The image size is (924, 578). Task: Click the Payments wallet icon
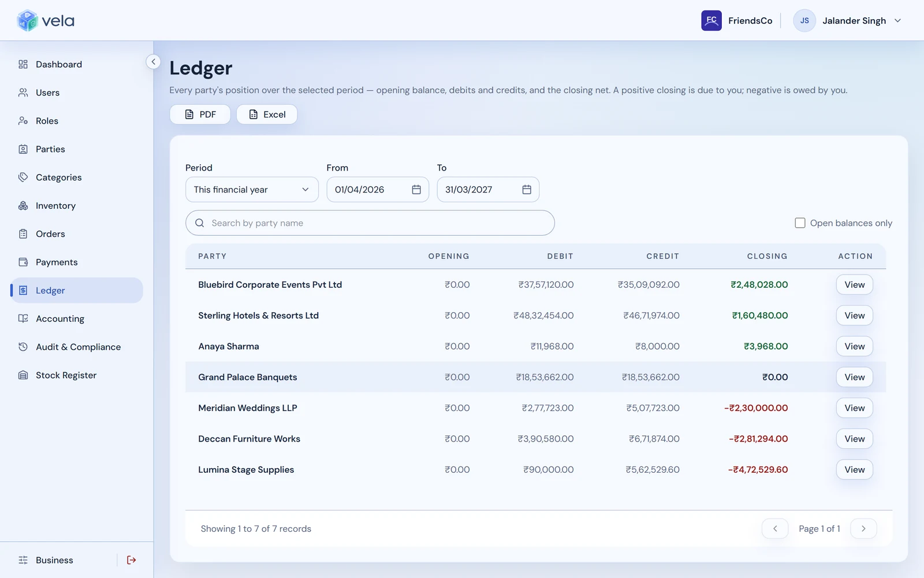(x=23, y=262)
